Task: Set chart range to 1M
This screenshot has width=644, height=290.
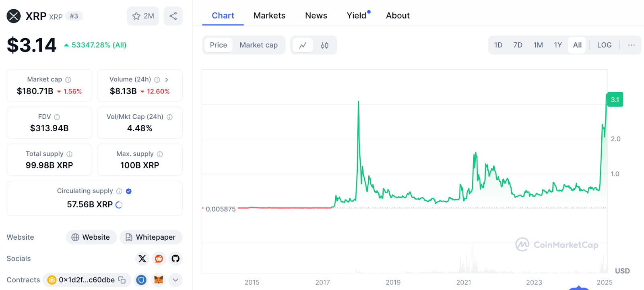Action: point(538,45)
